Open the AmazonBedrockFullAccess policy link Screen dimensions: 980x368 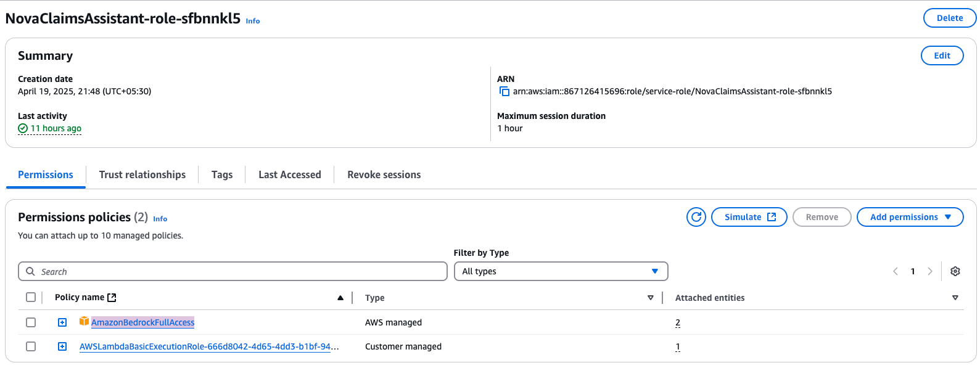143,322
